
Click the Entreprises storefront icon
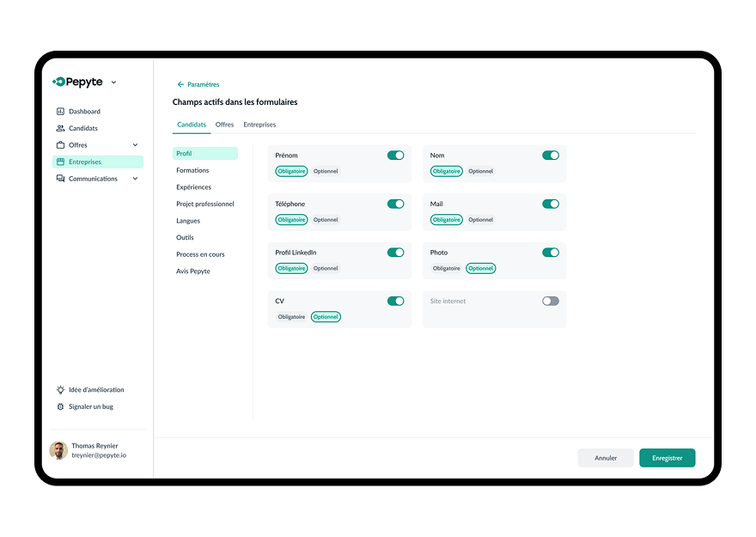point(60,162)
